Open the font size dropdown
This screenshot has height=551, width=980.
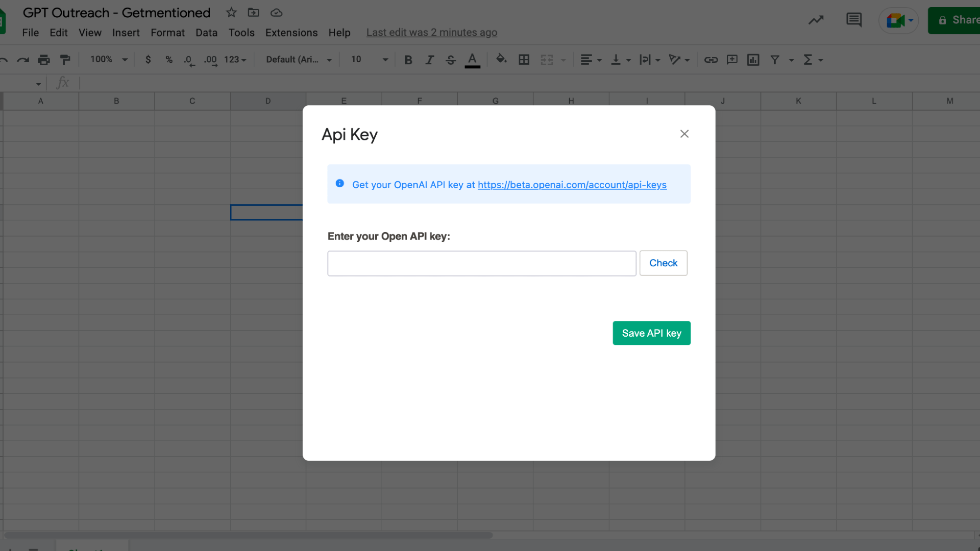[385, 60]
